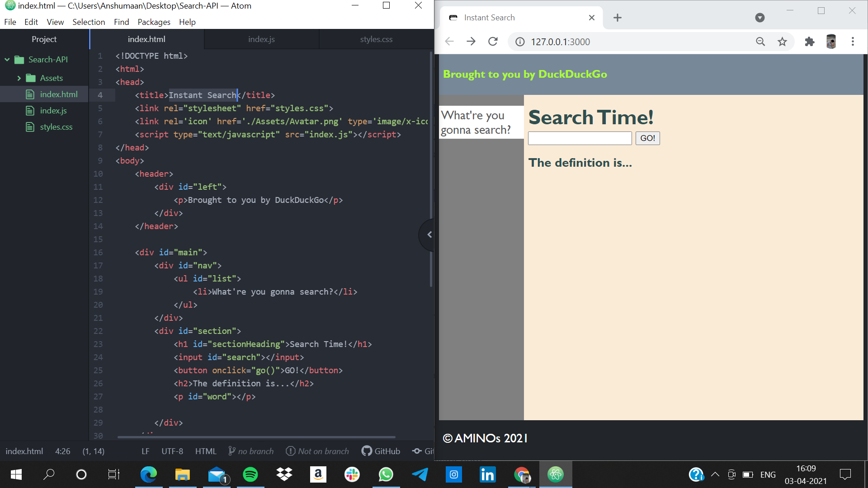Click the zoom magnifier in address bar

pos(760,42)
